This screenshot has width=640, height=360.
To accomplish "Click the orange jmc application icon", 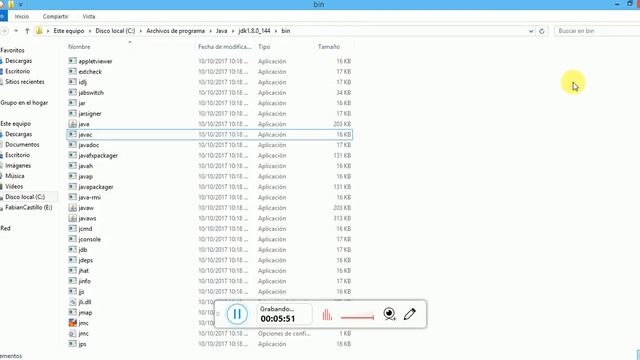I will pos(73,323).
